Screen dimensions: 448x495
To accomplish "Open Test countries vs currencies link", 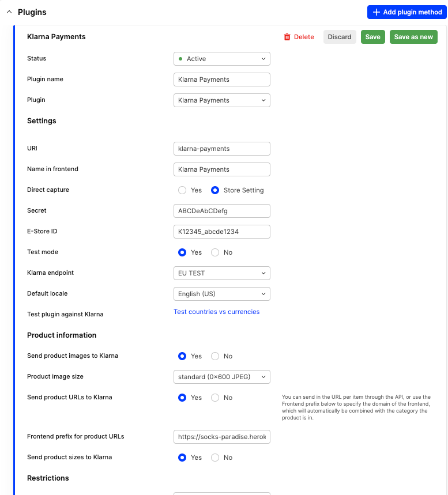I will (217, 312).
